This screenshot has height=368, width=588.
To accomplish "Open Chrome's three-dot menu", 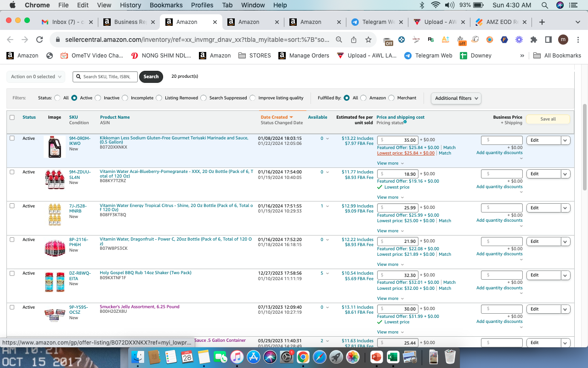I will coord(577,40).
